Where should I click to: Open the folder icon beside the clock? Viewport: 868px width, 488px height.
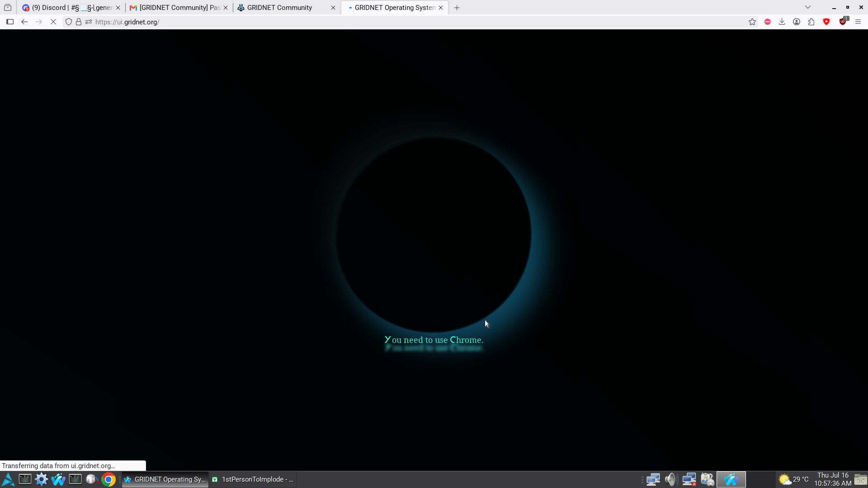[x=861, y=479]
